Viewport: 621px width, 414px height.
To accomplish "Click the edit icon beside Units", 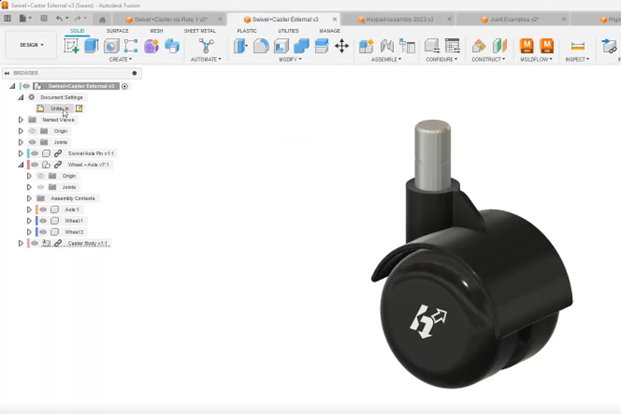I will pos(79,108).
